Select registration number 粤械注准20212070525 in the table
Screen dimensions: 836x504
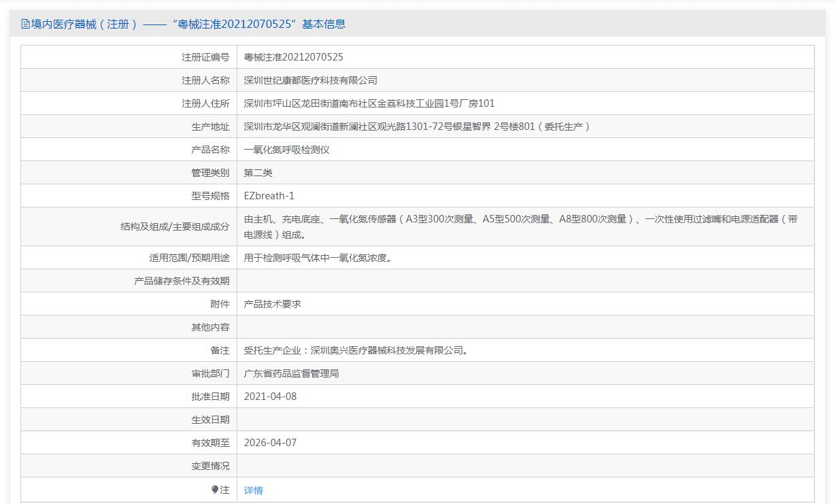coord(293,57)
